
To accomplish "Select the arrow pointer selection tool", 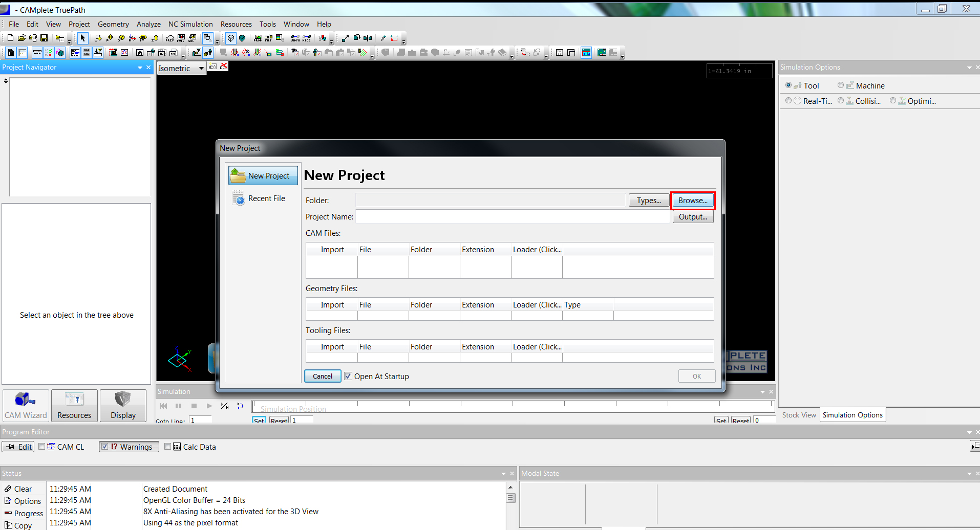I will click(83, 38).
